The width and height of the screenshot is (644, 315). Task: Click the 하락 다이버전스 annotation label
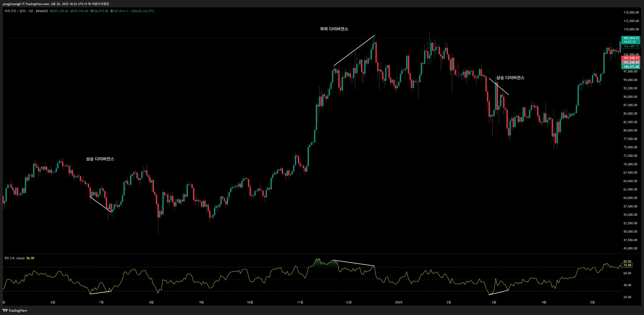(334, 29)
